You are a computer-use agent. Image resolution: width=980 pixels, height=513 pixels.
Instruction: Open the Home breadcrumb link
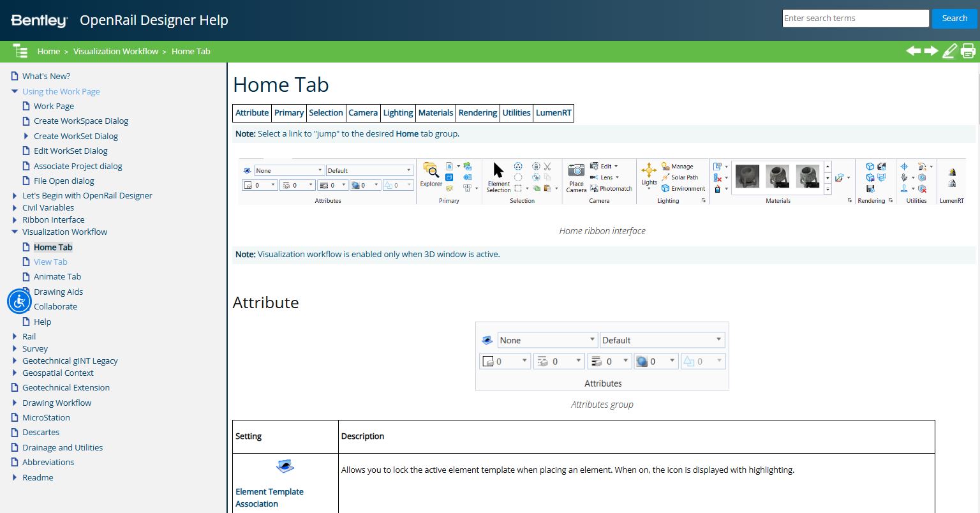(48, 52)
